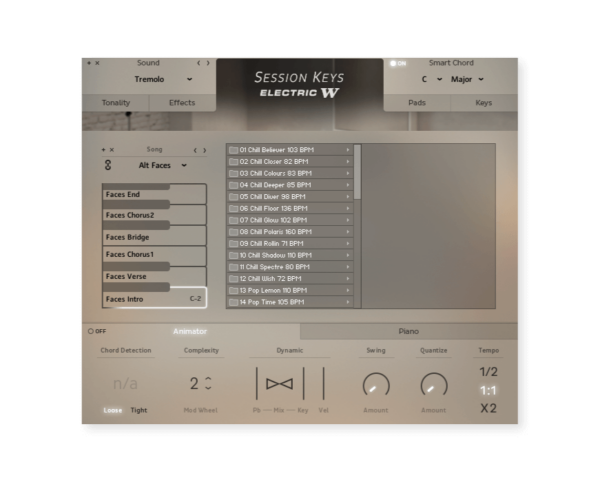Viewport: 600px width, 482px height.
Task: Select Loose chord detection
Action: [113, 410]
